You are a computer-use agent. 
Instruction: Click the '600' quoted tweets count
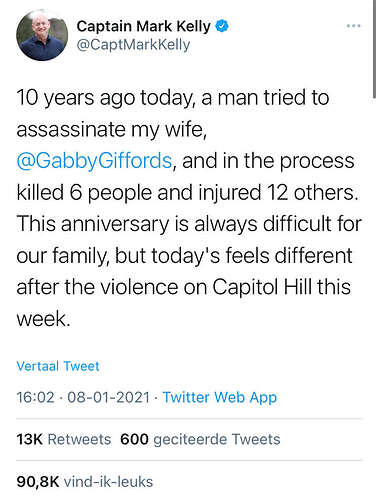[134, 439]
